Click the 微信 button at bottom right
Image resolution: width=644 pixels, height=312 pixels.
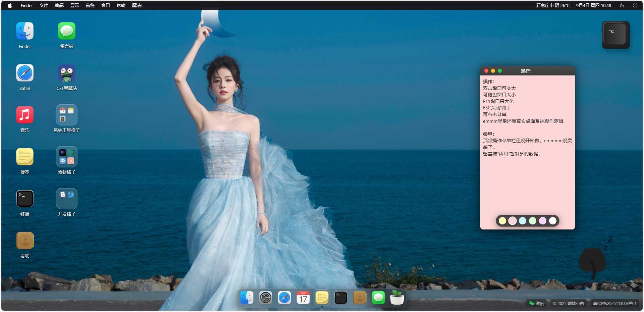pyautogui.click(x=536, y=303)
